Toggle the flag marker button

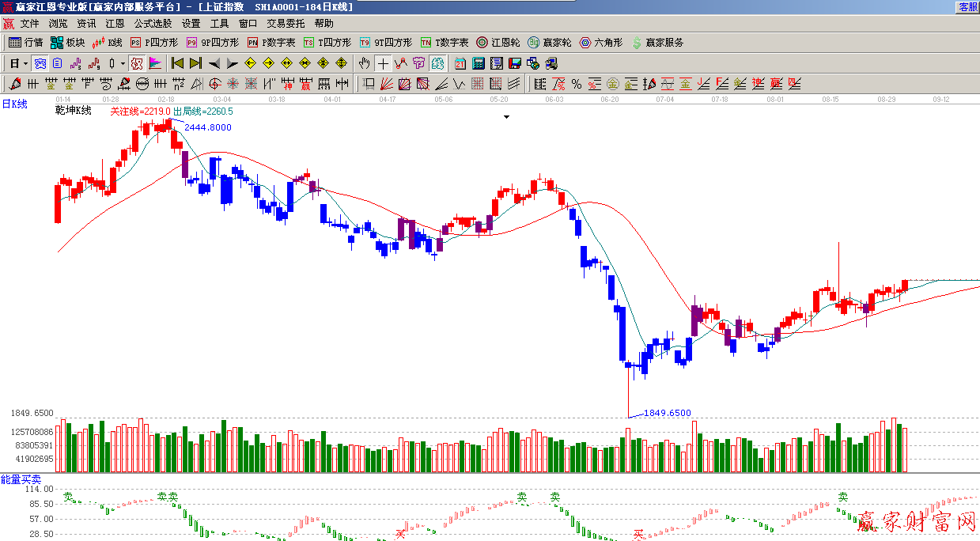[155, 63]
